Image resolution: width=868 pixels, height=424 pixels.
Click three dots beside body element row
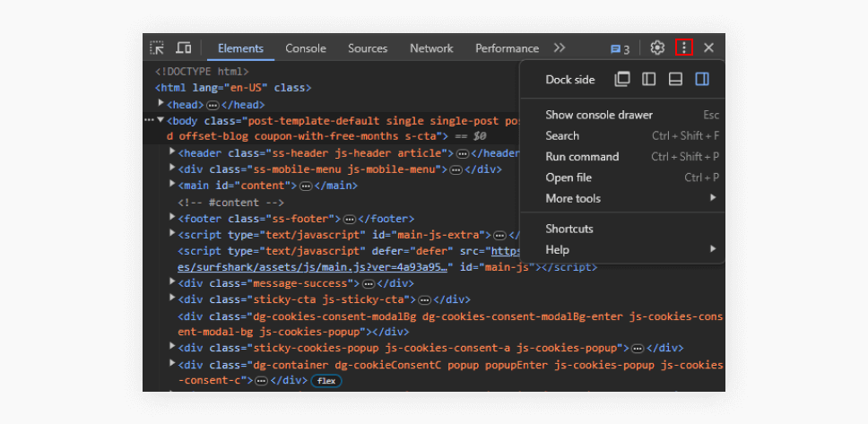[149, 119]
